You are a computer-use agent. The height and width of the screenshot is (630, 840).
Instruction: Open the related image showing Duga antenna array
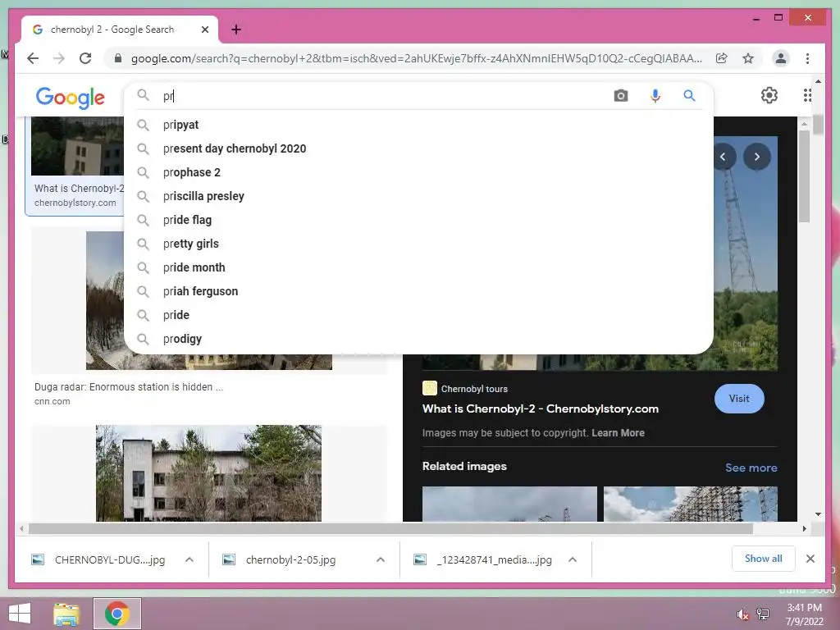pos(690,504)
